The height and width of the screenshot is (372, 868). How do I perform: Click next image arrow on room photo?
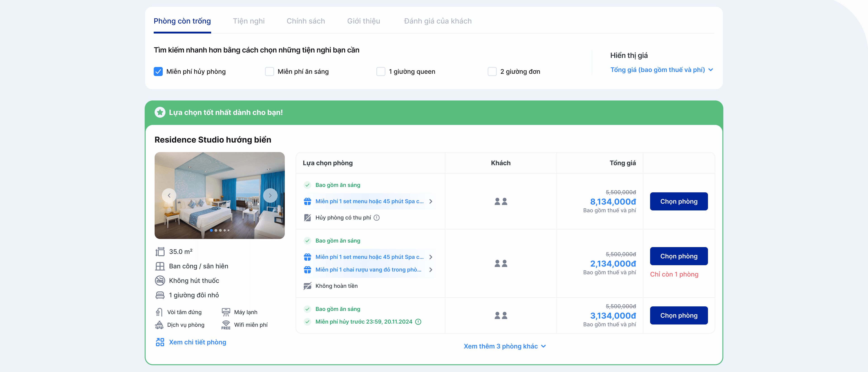(x=270, y=195)
